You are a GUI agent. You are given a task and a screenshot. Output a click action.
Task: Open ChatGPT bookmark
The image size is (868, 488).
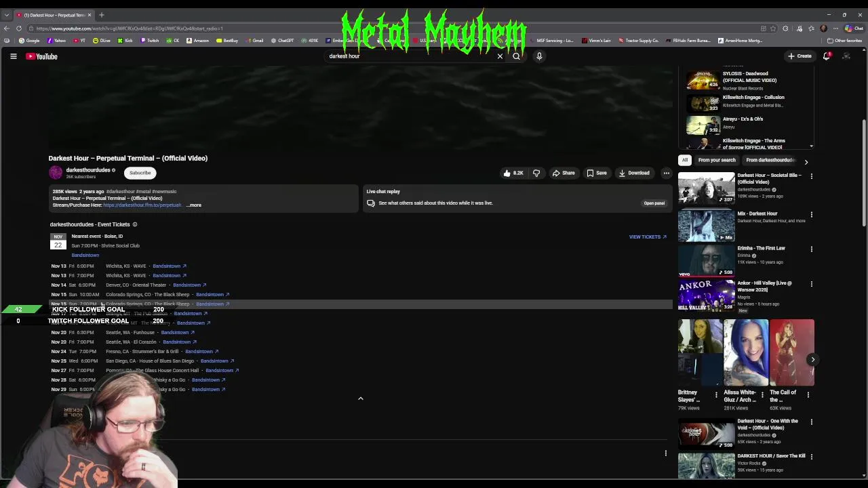pos(283,41)
